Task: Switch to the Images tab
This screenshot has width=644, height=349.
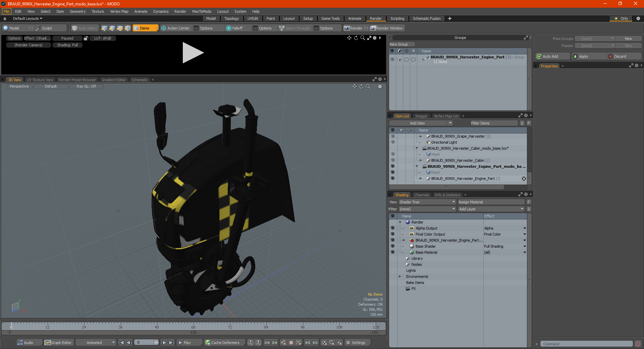Action: [x=421, y=116]
